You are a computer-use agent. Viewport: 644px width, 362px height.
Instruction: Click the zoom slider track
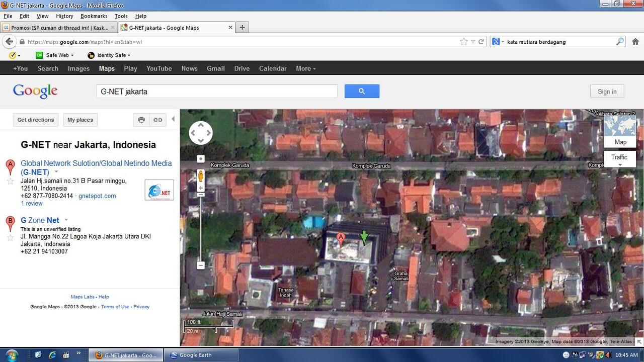point(201,229)
